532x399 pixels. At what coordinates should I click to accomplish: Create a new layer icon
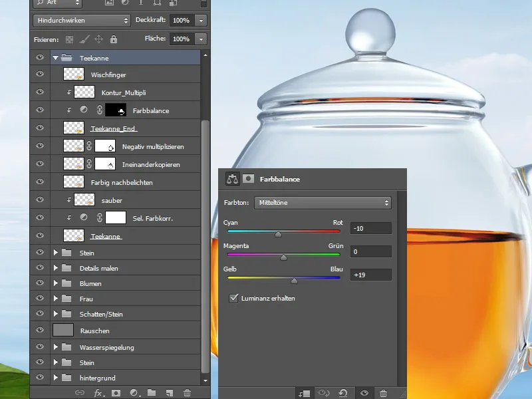click(170, 393)
